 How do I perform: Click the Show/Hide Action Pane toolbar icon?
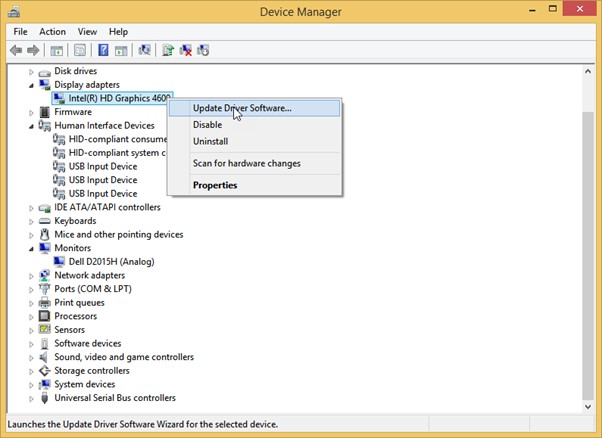pyautogui.click(x=121, y=50)
